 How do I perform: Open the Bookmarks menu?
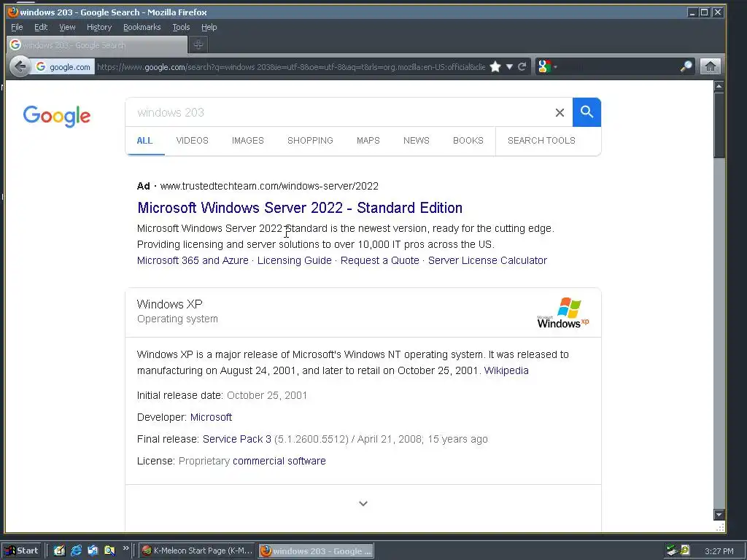click(142, 27)
